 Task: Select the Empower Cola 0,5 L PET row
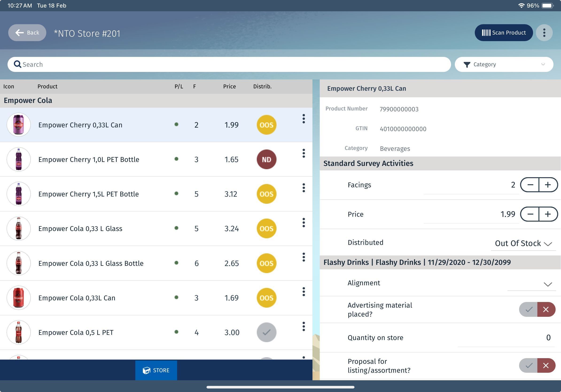click(x=156, y=332)
